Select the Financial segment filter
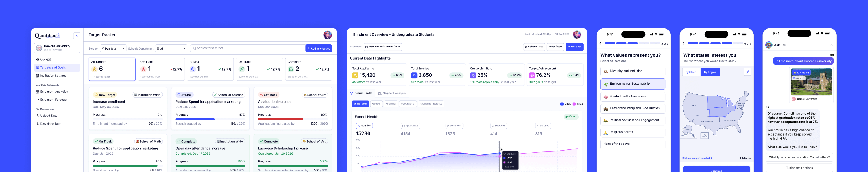 391,104
